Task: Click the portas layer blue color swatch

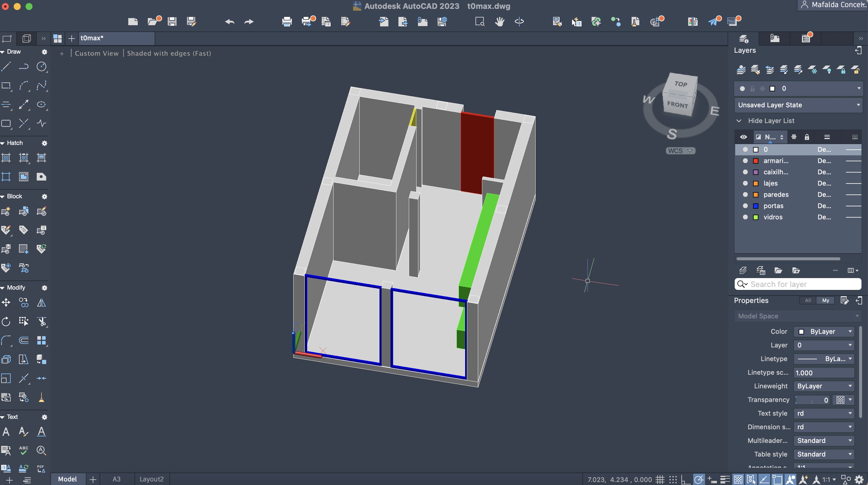Action: tap(756, 206)
